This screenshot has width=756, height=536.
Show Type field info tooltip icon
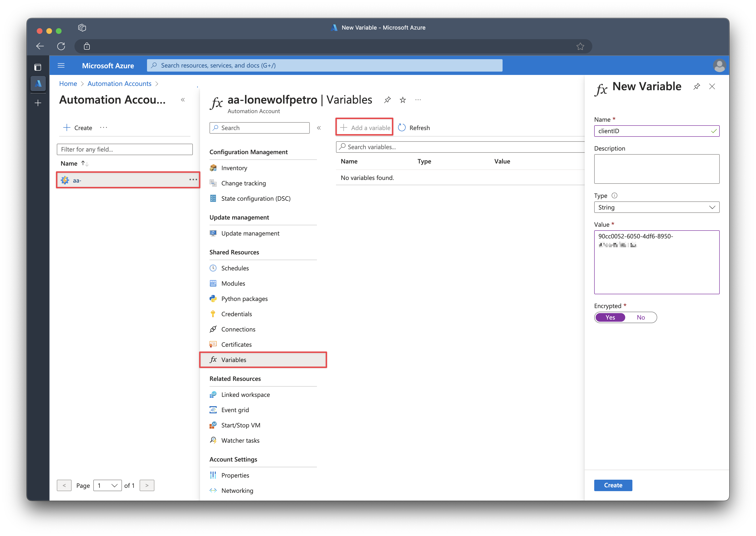(x=614, y=195)
